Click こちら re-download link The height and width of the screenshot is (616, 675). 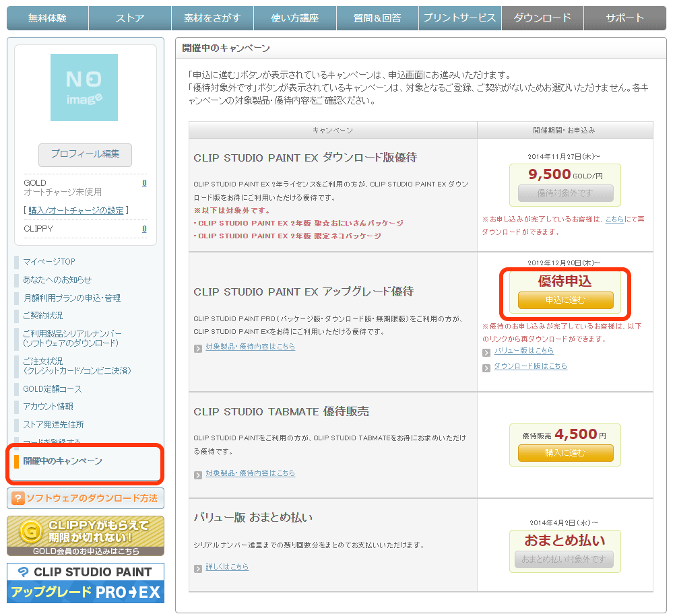coord(614,219)
